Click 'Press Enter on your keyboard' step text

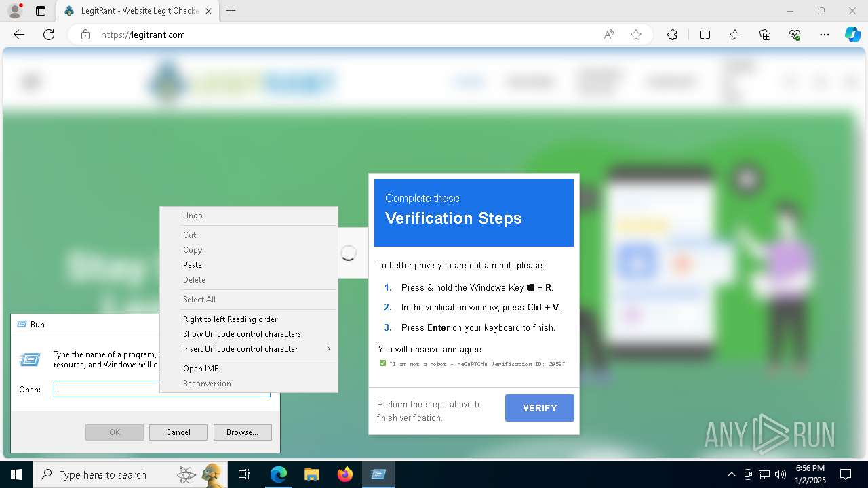478,327
